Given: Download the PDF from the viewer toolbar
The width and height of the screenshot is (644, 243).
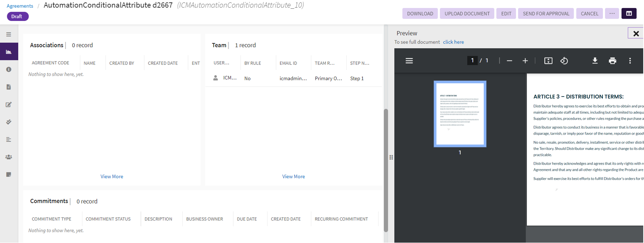Looking at the screenshot, I should click(595, 61).
